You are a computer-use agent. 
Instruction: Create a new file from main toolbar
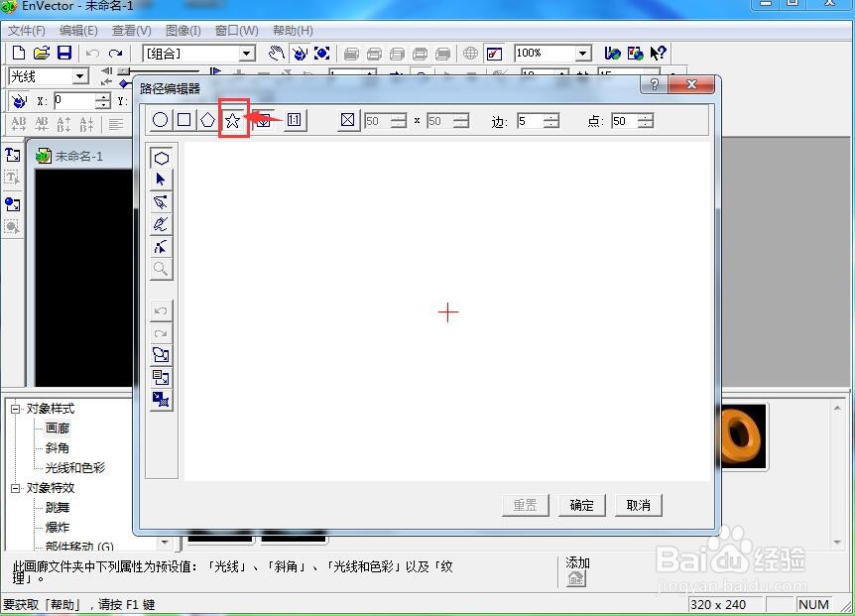19,53
